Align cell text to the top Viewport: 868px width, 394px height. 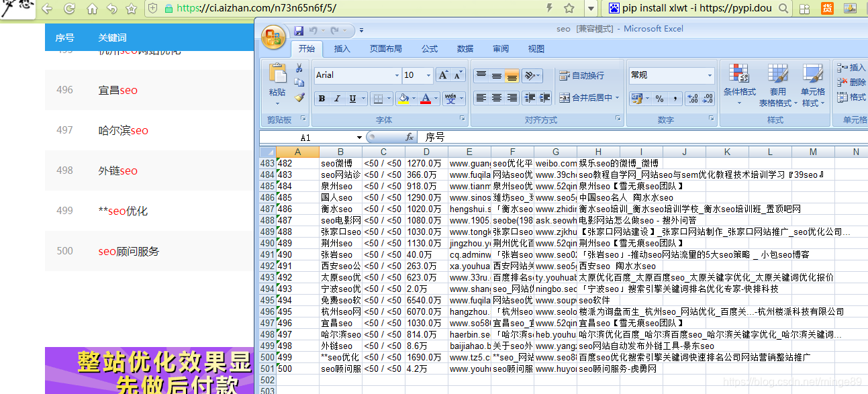481,76
